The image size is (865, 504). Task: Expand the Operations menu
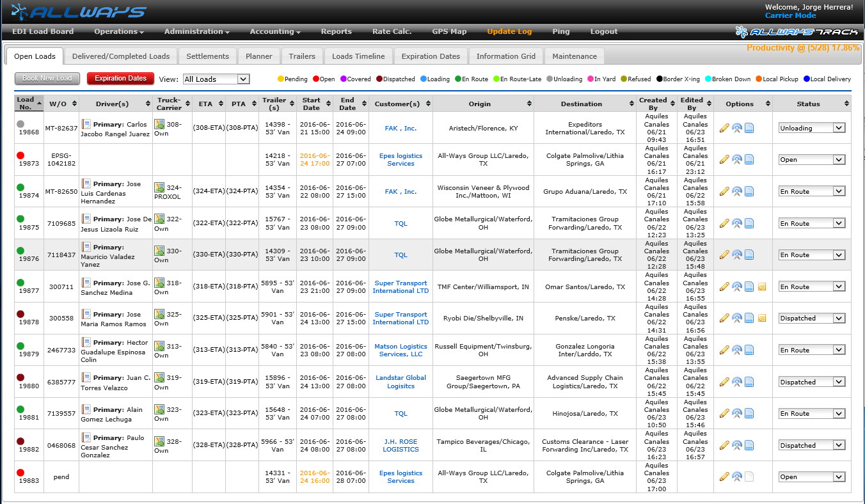(x=119, y=31)
